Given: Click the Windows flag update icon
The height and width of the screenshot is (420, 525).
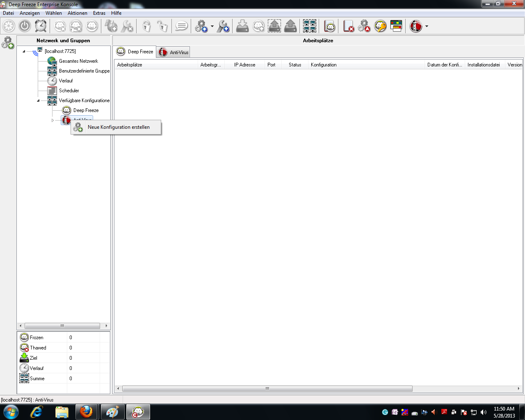Looking at the screenshot, I should [111, 26].
